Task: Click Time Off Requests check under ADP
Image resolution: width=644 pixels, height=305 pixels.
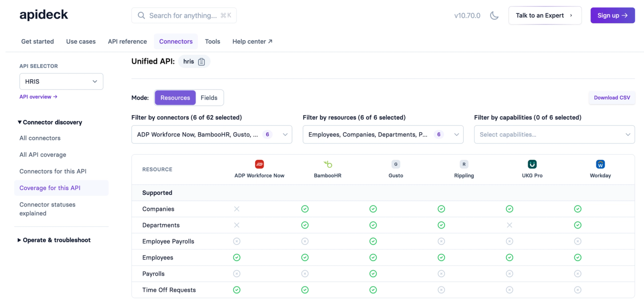Action: [x=237, y=290]
